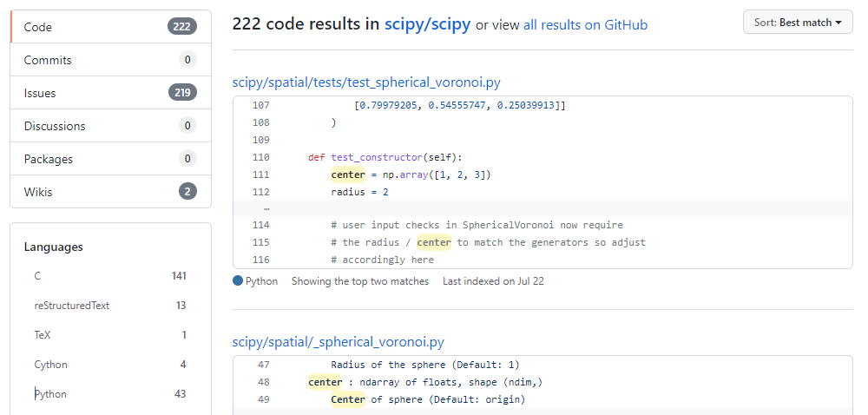This screenshot has width=868, height=415.
Task: Click line number 107 in first result
Action: click(x=260, y=105)
